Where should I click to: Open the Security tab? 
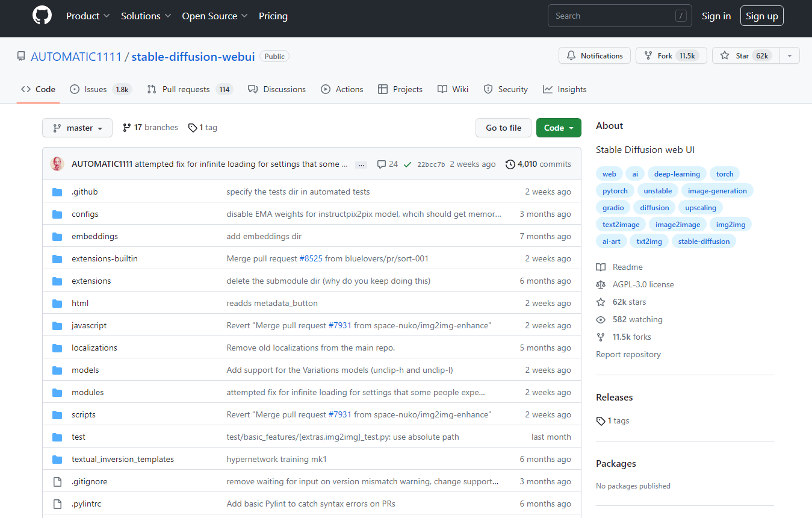pyautogui.click(x=506, y=89)
